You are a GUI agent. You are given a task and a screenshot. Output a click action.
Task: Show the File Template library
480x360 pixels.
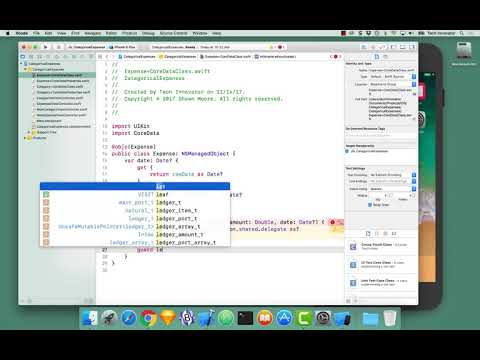(368, 234)
